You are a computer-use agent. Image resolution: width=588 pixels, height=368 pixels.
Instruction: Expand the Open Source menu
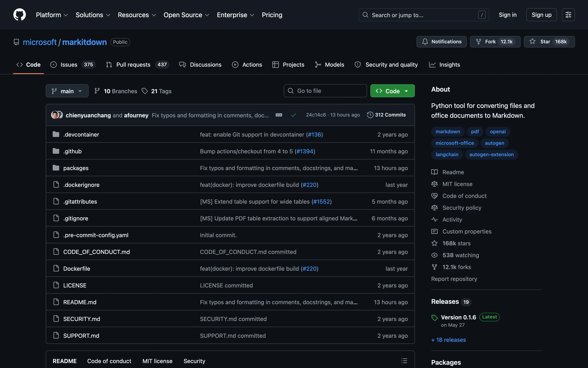(x=186, y=15)
